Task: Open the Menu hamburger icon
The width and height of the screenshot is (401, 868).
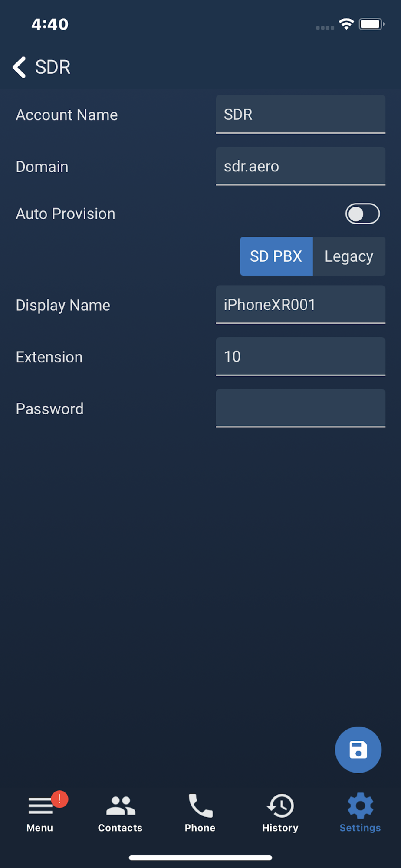Action: tap(40, 806)
